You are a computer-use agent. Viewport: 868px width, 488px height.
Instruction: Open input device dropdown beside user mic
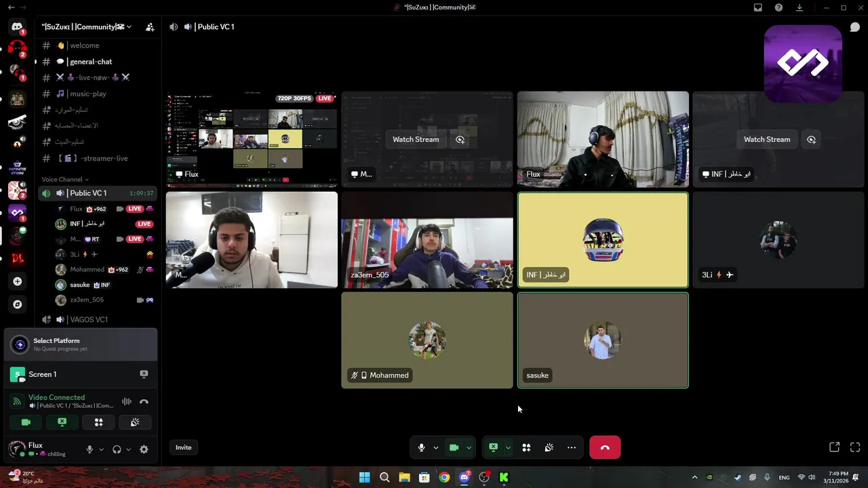101,449
